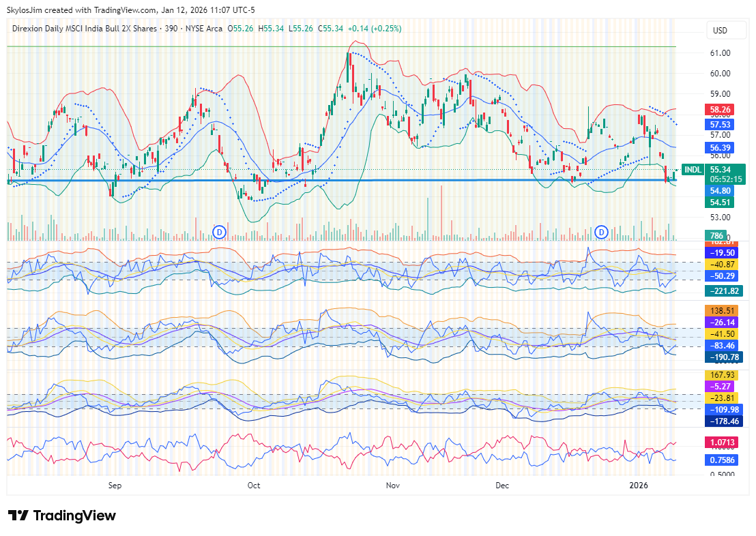Click the TradingView logo at bottom left

click(x=62, y=516)
